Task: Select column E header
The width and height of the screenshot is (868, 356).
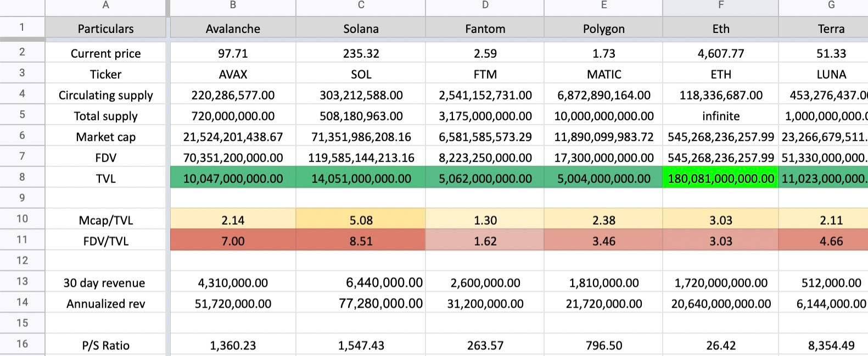Action: (x=603, y=8)
